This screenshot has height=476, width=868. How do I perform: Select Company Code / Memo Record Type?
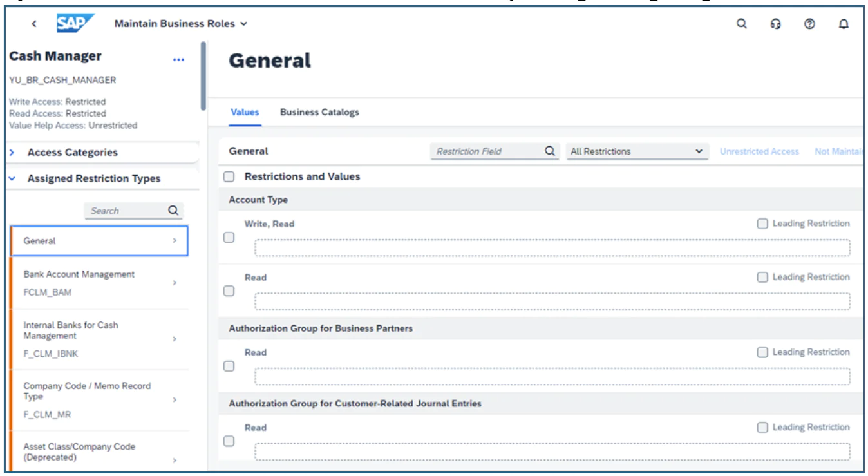99,399
